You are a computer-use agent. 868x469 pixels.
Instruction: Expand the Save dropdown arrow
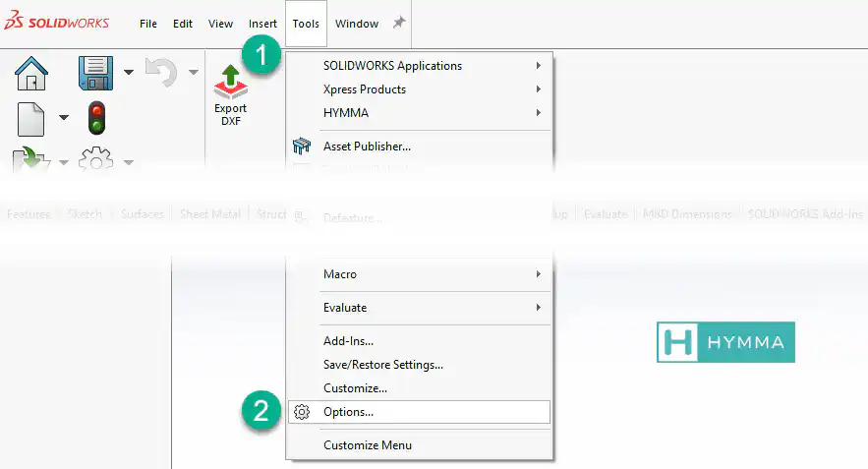pyautogui.click(x=129, y=72)
